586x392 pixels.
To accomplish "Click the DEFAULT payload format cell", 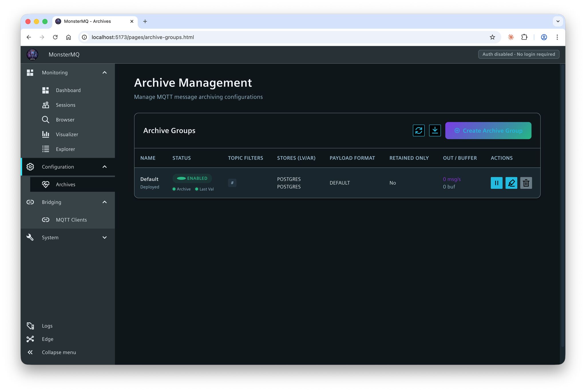I will tap(340, 183).
